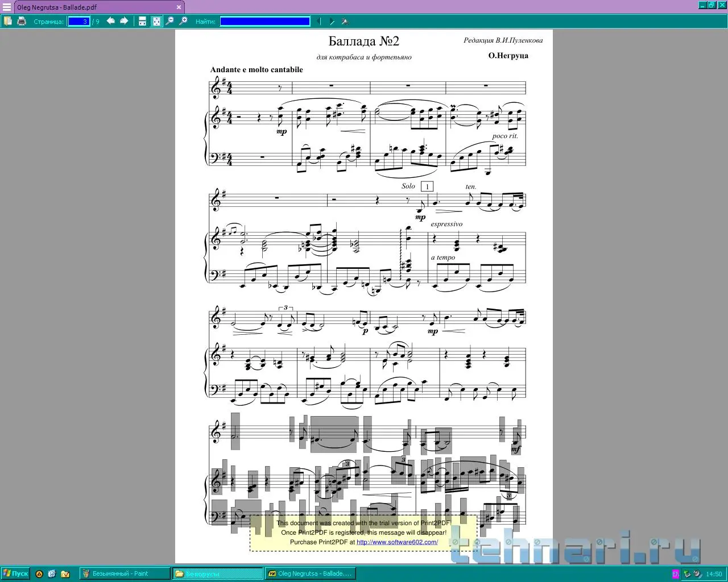The width and height of the screenshot is (728, 582).
Task: Launch the round orange quick-launch icon
Action: tap(39, 574)
